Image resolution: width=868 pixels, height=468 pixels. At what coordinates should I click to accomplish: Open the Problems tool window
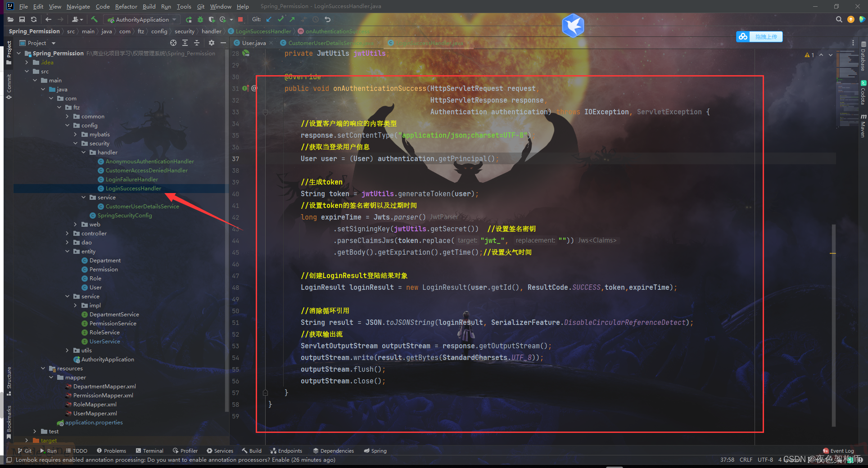coord(111,450)
